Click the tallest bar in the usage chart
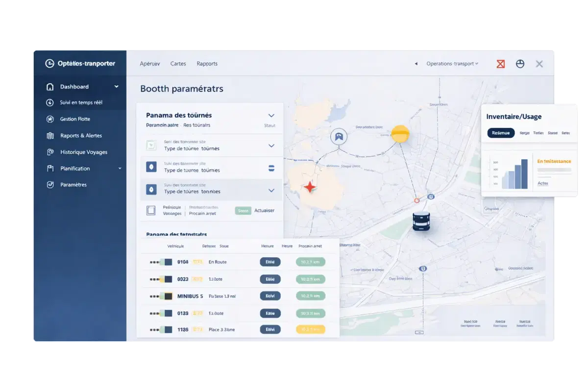588x392 pixels. pyautogui.click(x=525, y=174)
